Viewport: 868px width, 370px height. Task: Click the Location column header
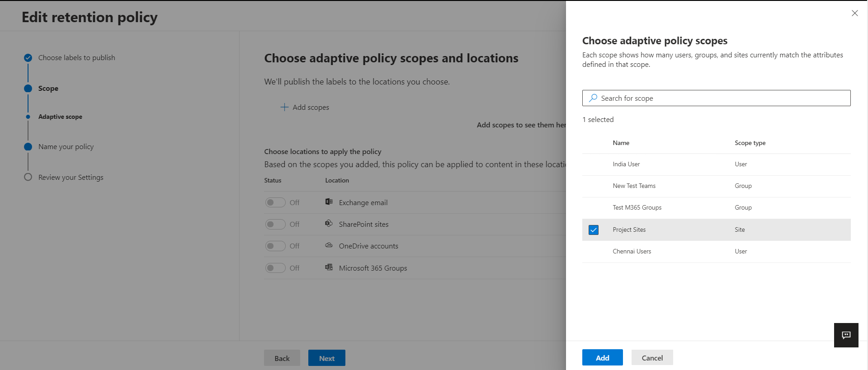[337, 180]
